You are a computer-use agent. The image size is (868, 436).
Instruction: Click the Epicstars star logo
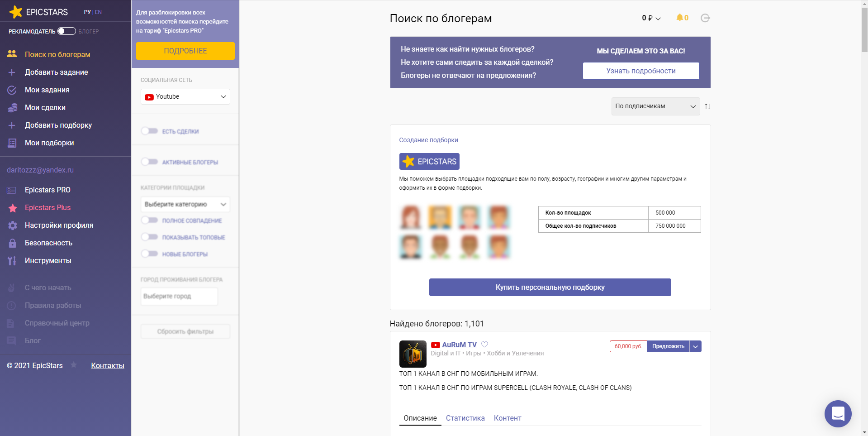coord(16,12)
